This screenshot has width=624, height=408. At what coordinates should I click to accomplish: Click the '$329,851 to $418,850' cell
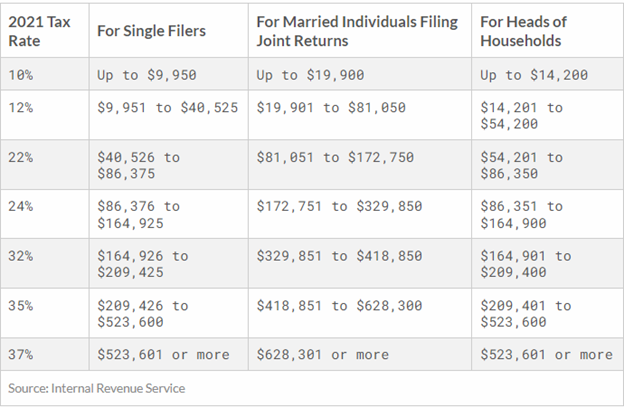click(x=339, y=256)
